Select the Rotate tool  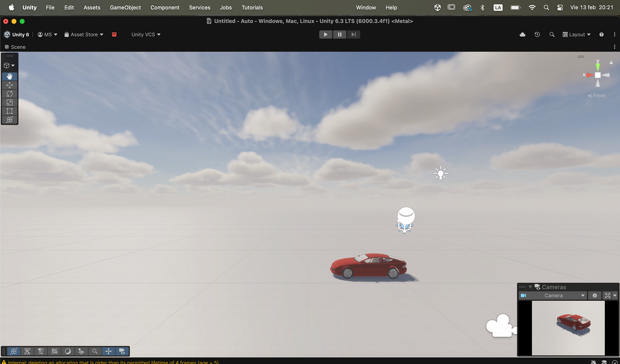coord(9,94)
